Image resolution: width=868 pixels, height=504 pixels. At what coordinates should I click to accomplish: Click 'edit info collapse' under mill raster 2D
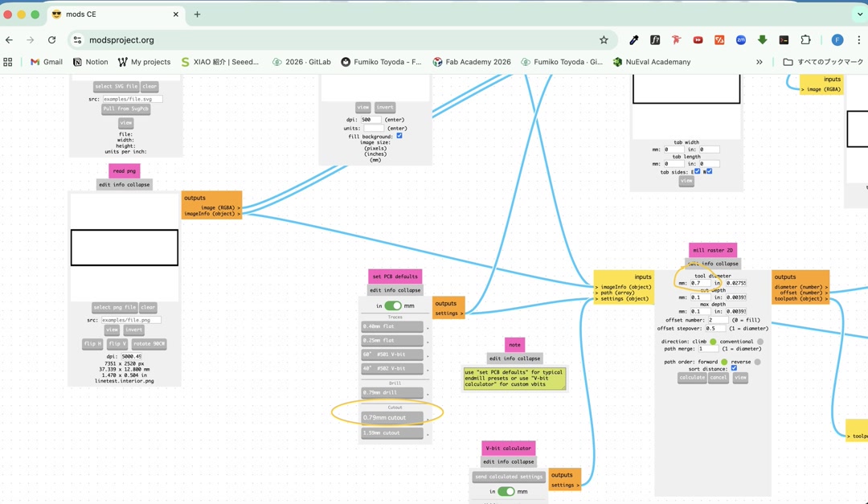click(x=712, y=264)
